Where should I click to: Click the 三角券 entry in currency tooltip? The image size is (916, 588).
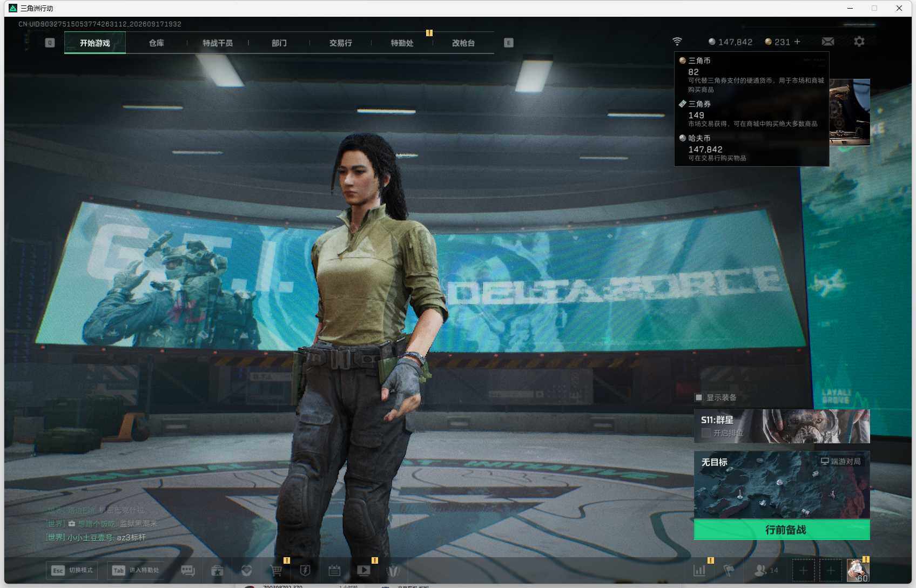click(x=752, y=113)
